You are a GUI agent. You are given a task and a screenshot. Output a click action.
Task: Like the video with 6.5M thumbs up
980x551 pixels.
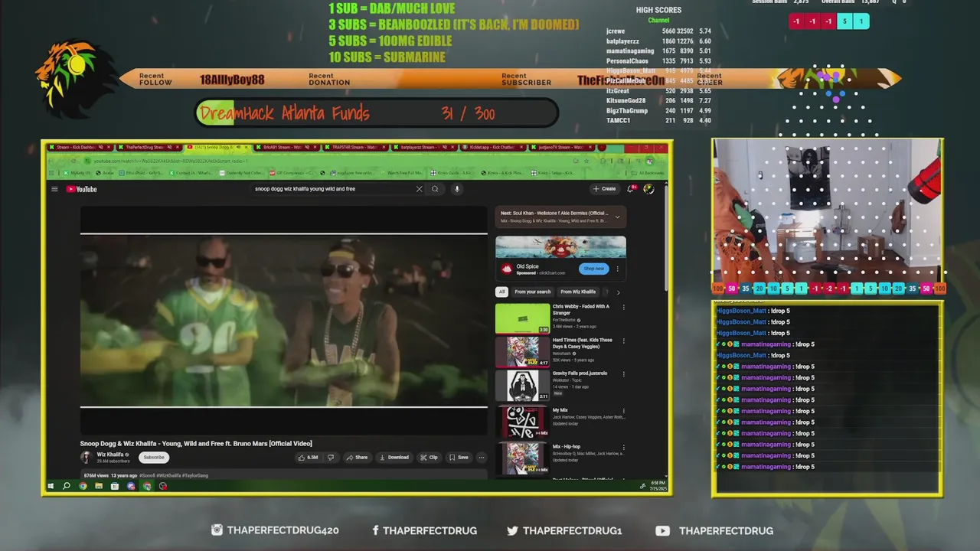tap(309, 458)
